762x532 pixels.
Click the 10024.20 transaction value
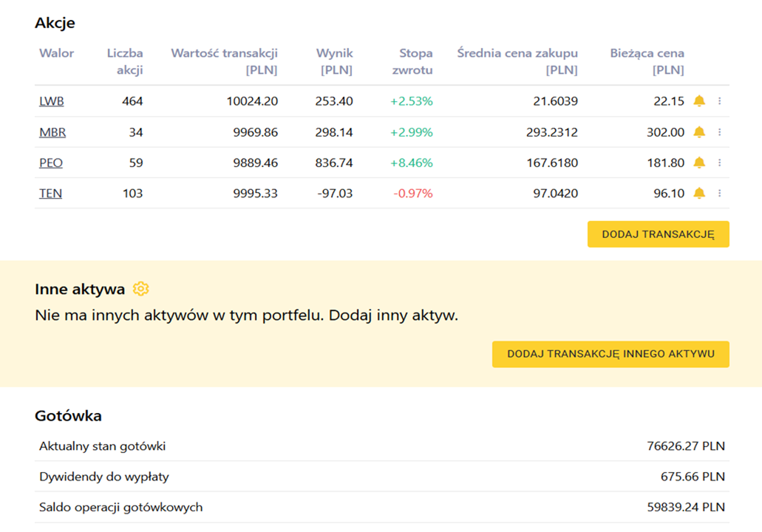click(x=252, y=101)
